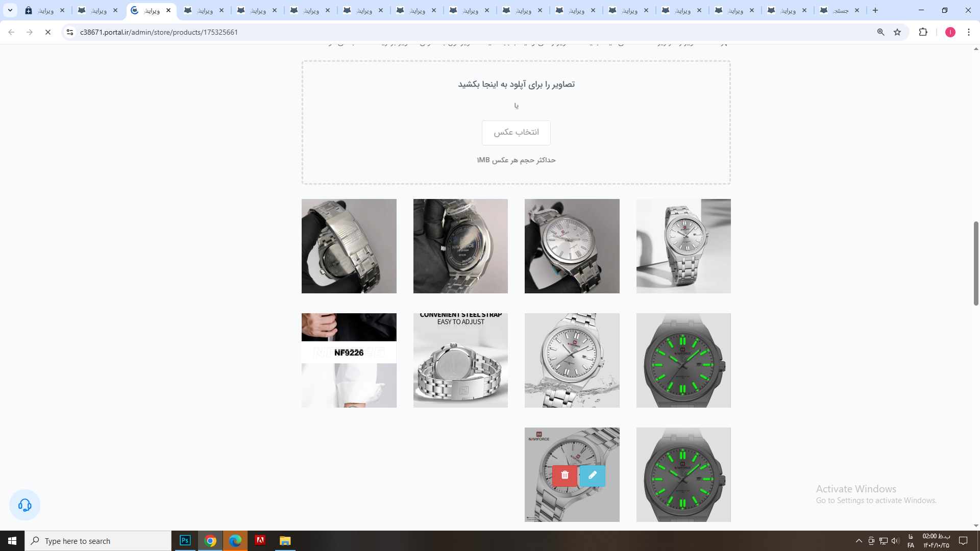The width and height of the screenshot is (980, 551).
Task: Switch to the first tab with lock icon
Action: [45, 10]
